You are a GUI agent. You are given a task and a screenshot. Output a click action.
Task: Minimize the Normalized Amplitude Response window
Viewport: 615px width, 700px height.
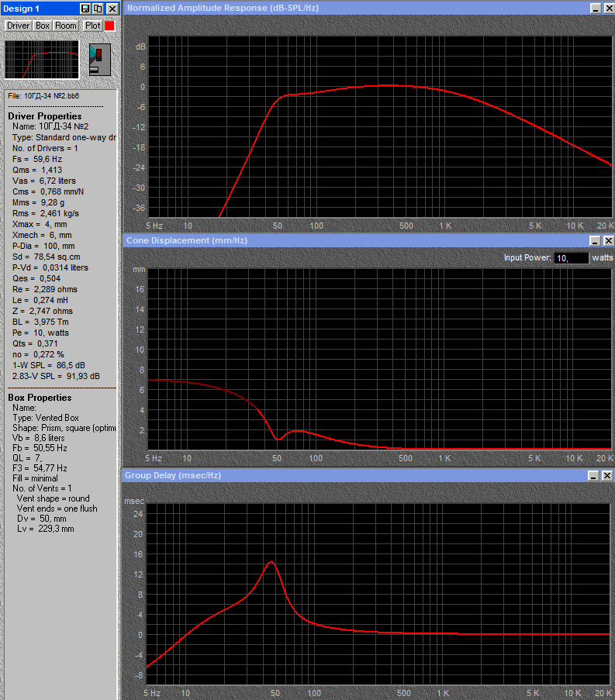(x=595, y=8)
